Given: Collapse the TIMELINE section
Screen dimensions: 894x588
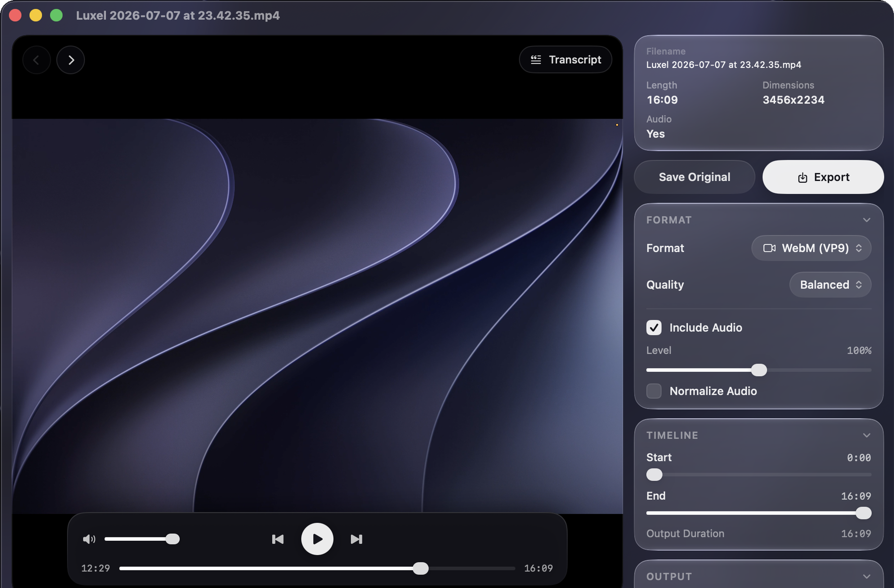Looking at the screenshot, I should [x=867, y=436].
